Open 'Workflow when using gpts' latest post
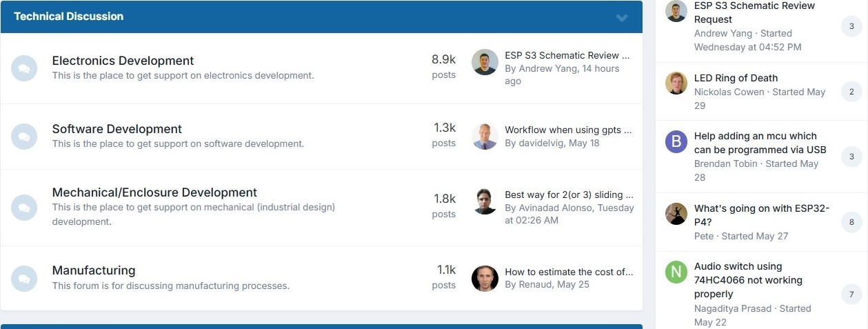The height and width of the screenshot is (329, 868). [568, 130]
